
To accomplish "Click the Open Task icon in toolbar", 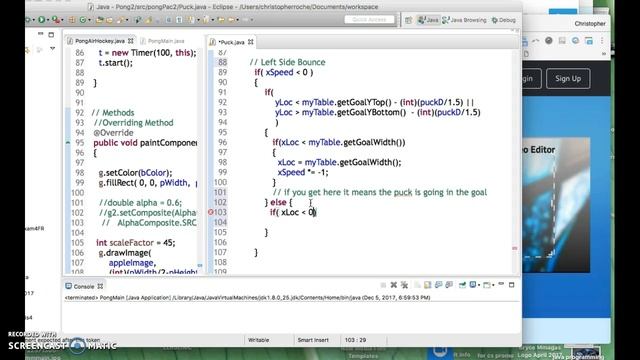I will click(x=110, y=20).
